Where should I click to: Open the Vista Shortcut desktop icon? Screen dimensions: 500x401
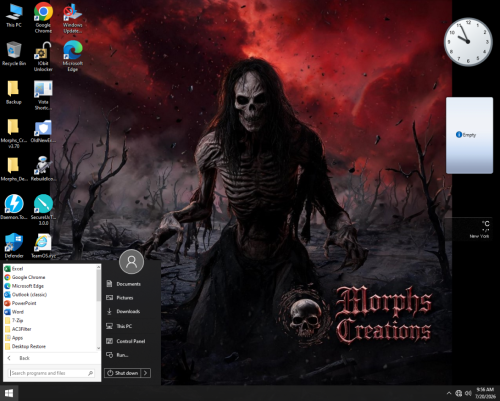pyautogui.click(x=43, y=95)
